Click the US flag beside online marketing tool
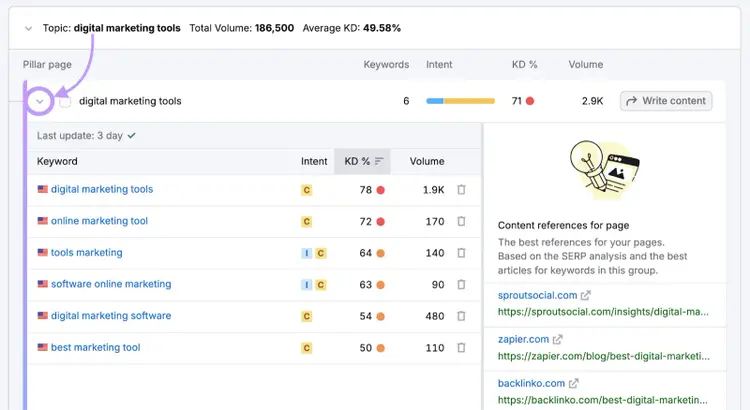The height and width of the screenshot is (410, 750). pos(43,221)
